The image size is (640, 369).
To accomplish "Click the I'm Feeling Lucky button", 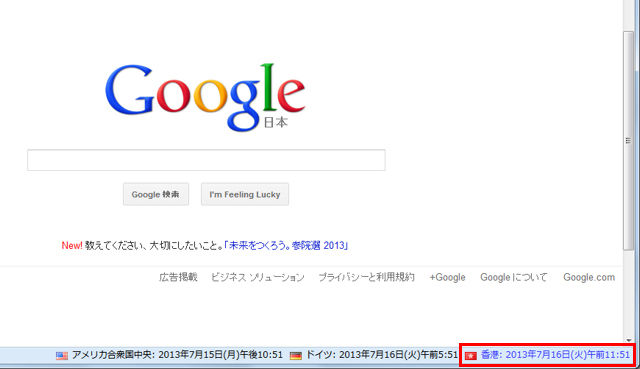I will 245,194.
